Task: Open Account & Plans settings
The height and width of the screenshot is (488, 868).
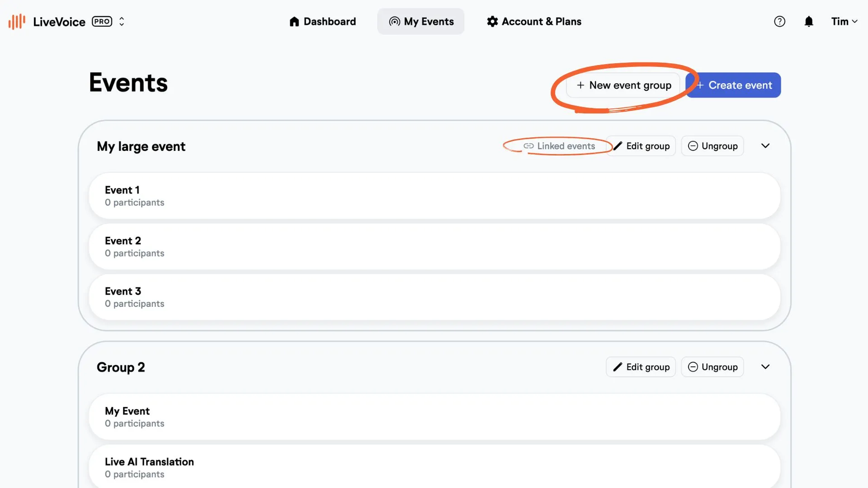Action: pyautogui.click(x=534, y=21)
